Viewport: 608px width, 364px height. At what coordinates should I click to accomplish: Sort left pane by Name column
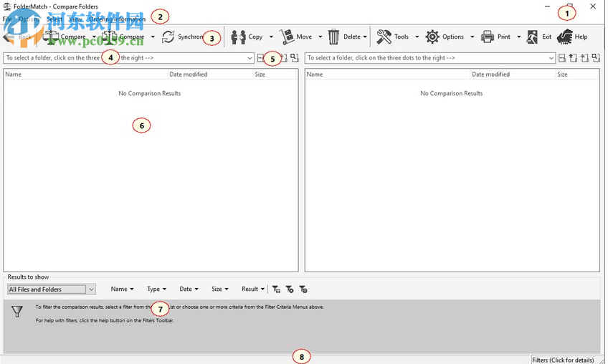86,75
